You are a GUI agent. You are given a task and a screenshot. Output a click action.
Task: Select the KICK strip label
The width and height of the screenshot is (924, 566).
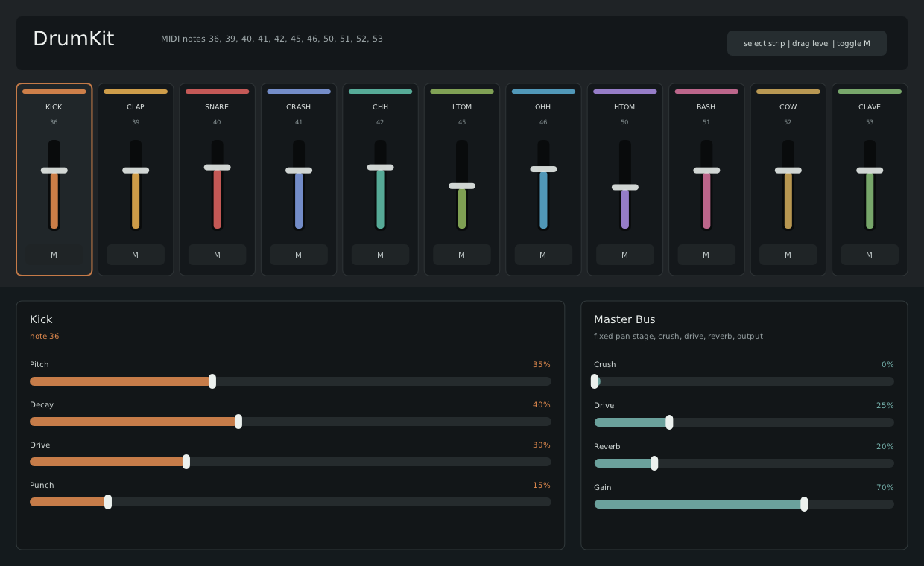pos(54,107)
